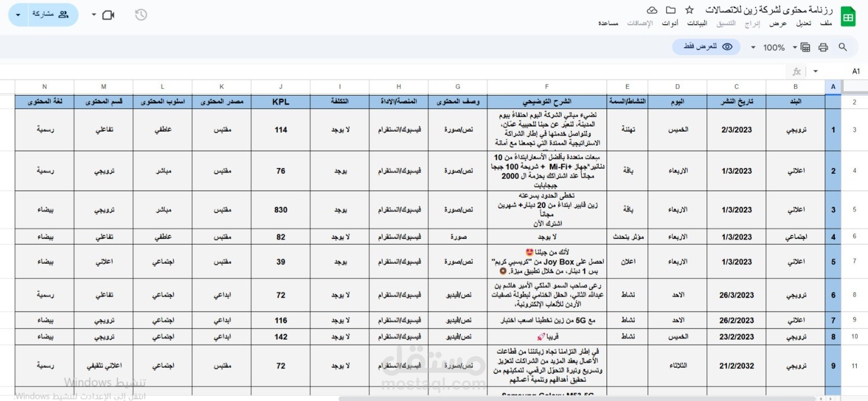Viewport: 868px width, 401px height.
Task: Click the print icon in the toolbar
Action: pyautogui.click(x=824, y=47)
